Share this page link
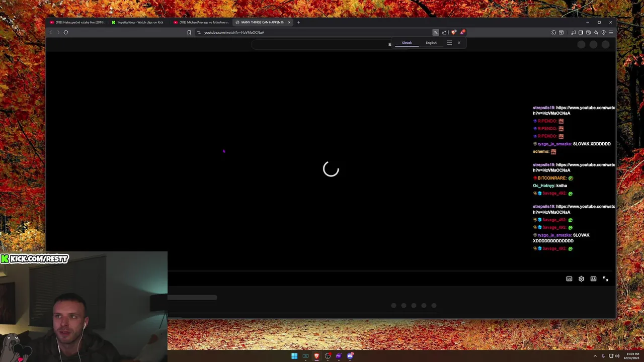The width and height of the screenshot is (644, 362). (444, 32)
